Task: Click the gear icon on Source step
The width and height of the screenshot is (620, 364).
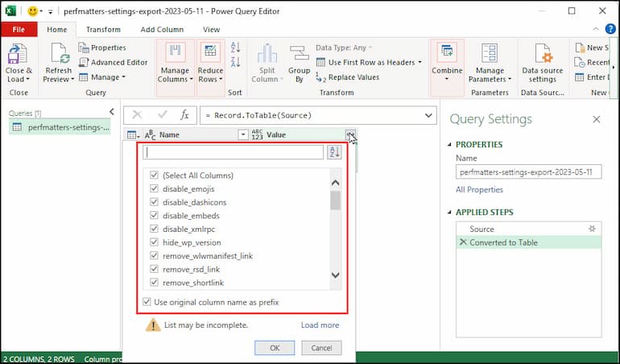Action: [x=592, y=229]
